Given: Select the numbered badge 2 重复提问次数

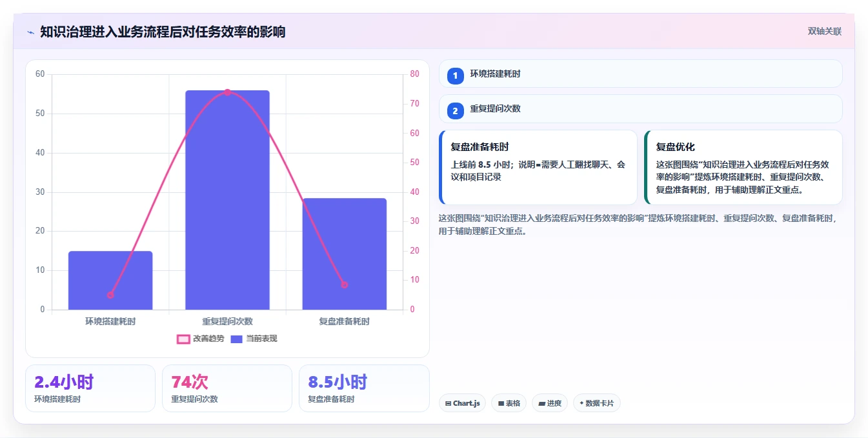Looking at the screenshot, I should pyautogui.click(x=456, y=111).
